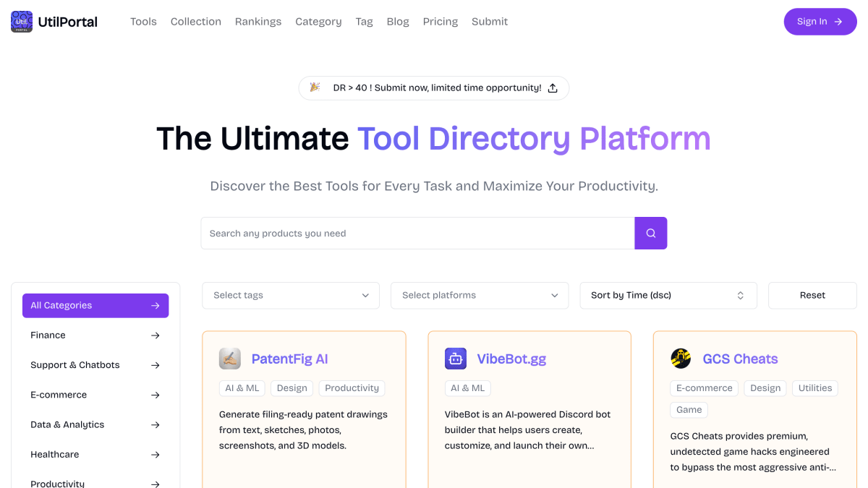
Task: Select the Data & Analytics category
Action: pyautogui.click(x=95, y=424)
